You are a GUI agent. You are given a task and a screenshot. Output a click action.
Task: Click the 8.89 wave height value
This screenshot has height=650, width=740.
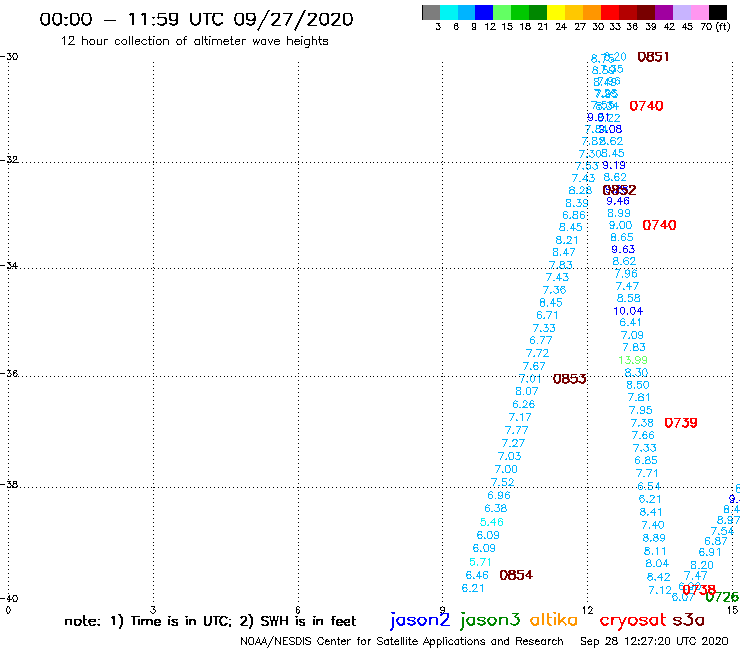click(x=654, y=538)
